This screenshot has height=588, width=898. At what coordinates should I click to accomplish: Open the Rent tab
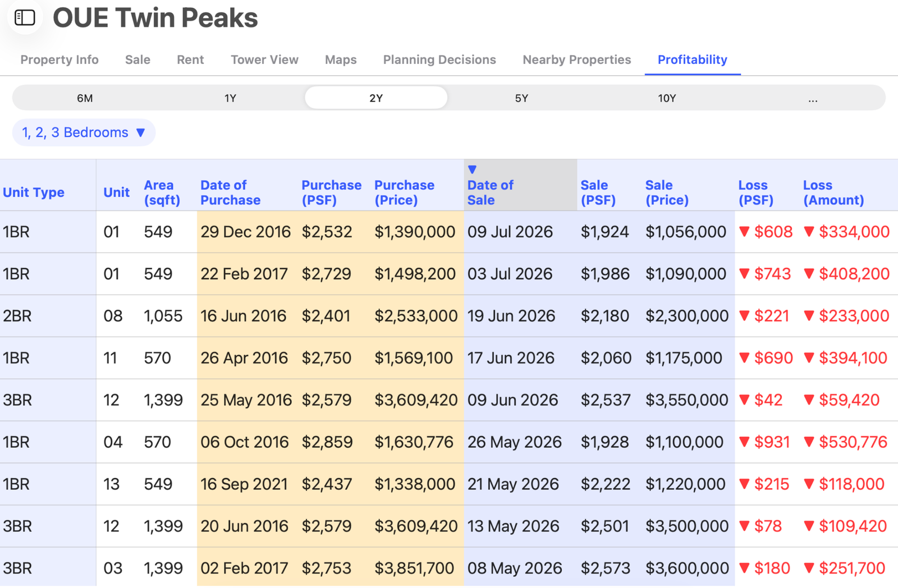190,59
